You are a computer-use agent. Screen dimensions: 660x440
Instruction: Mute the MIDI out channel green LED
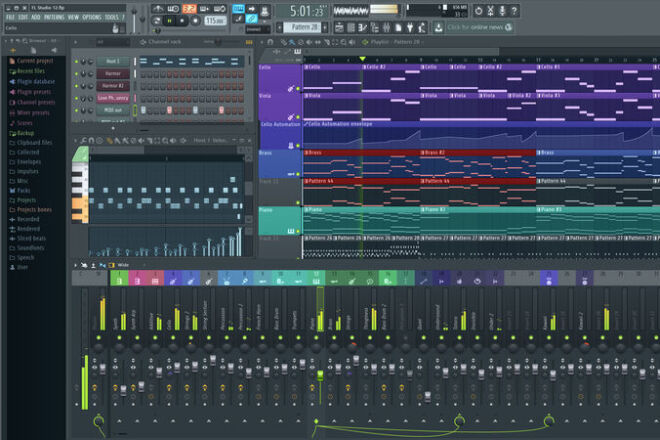click(76, 110)
